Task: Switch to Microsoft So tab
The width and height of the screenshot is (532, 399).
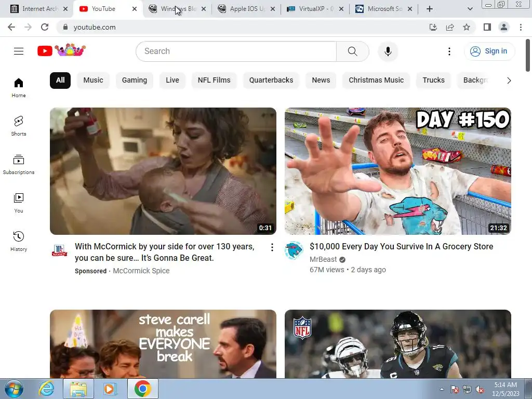Action: coord(384,9)
